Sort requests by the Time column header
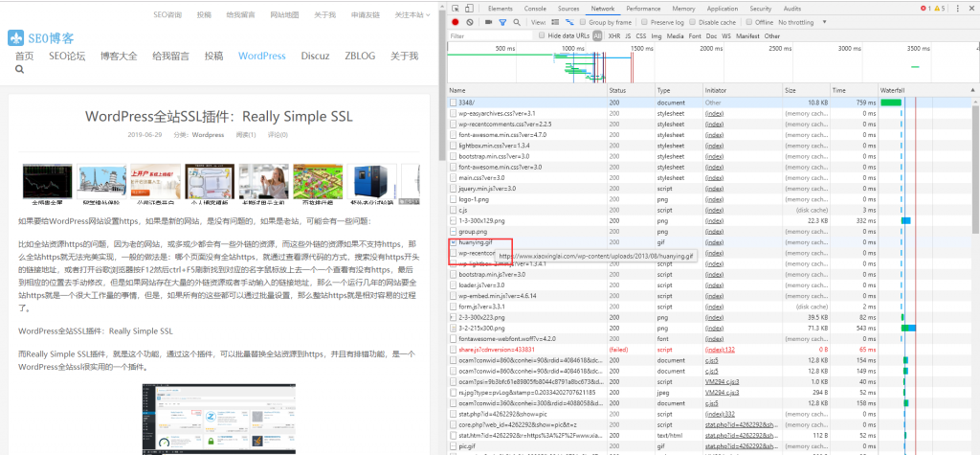 [855, 91]
